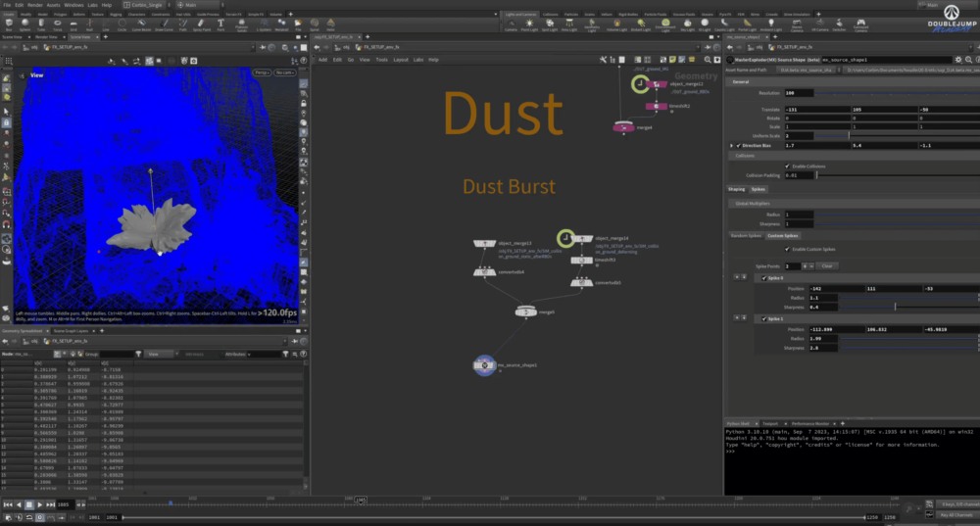The image size is (980, 526).
Task: Select the Font shelf tool
Action: 220,24
